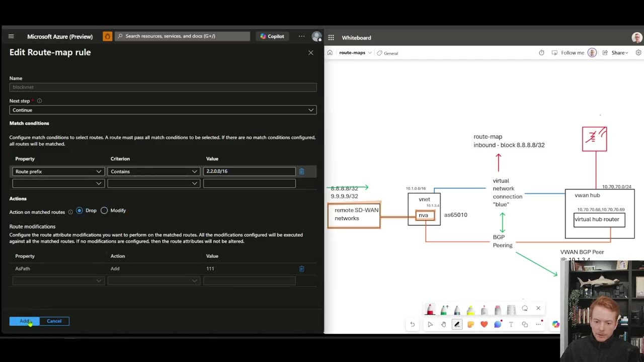Expand the route-maps board name dropdown

(x=370, y=53)
